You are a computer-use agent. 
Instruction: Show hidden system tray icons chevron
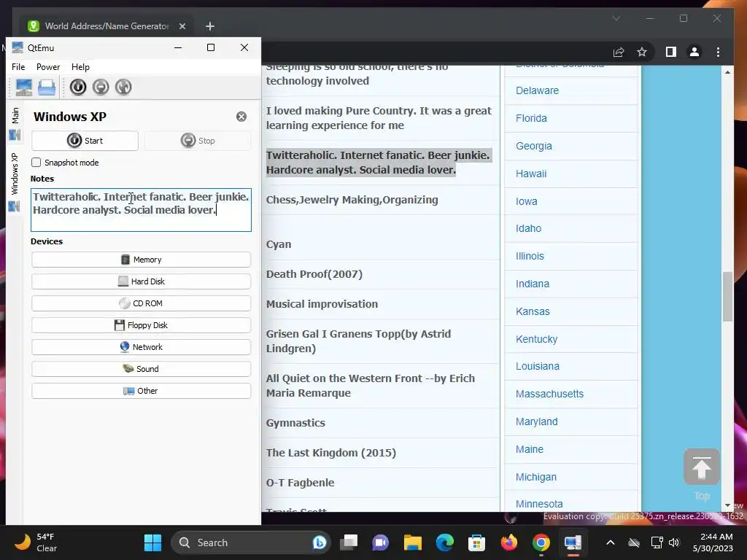click(611, 542)
